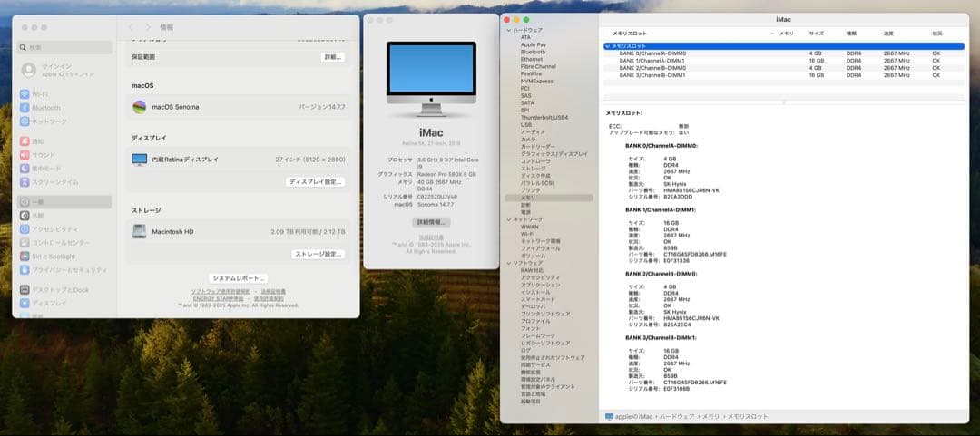Select BANK 0/ChannelA-DIMM0 row
Viewport: 980px width, 436px height.
coord(784,53)
